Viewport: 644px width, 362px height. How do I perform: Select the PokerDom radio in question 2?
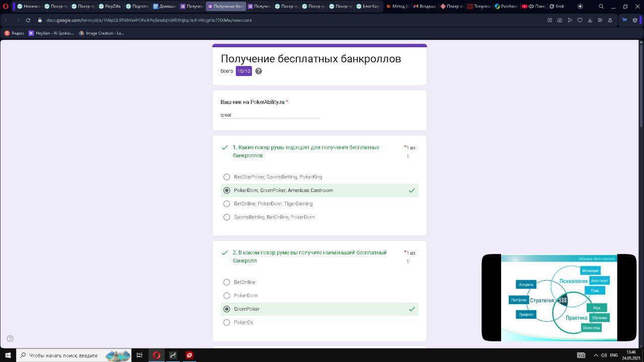click(226, 296)
